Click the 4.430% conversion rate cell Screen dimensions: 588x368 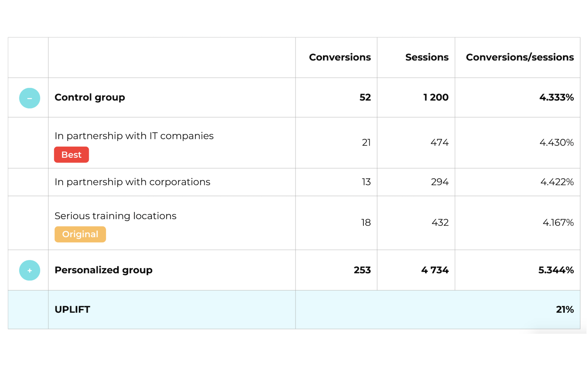(x=556, y=142)
